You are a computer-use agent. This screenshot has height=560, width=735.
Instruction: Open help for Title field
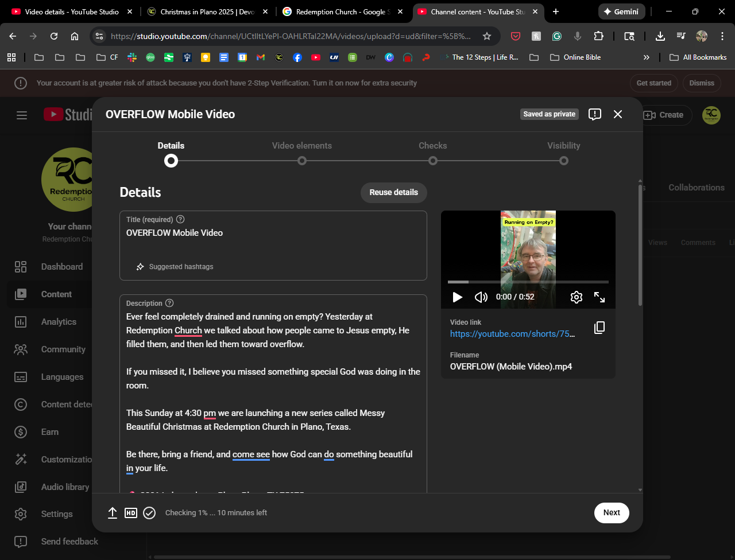coord(180,219)
